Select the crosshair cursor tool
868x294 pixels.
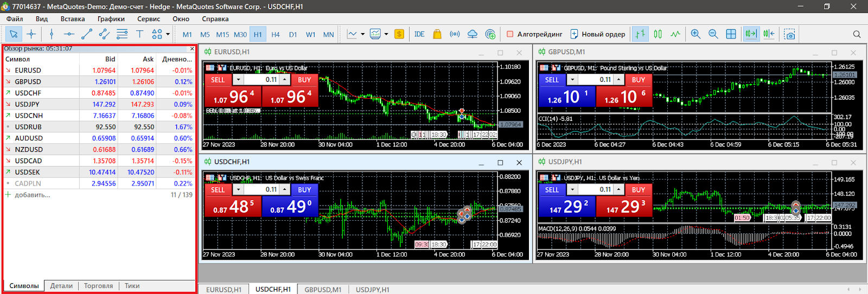pos(31,34)
